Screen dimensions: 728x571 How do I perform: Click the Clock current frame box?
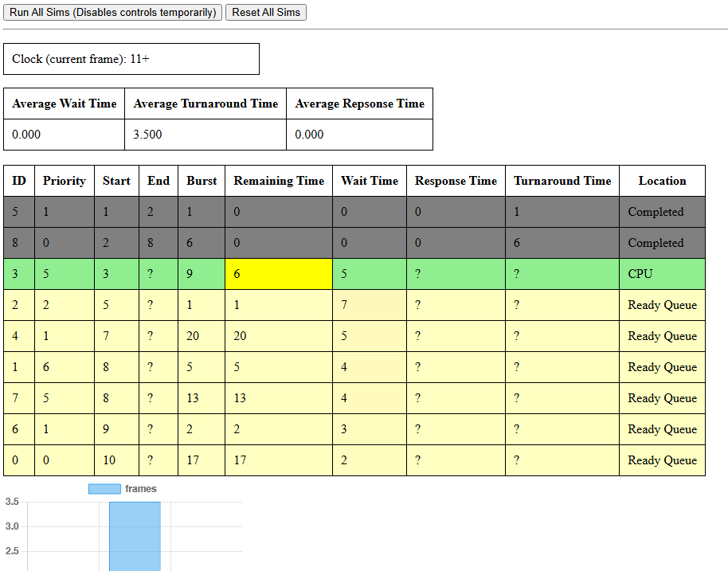(131, 59)
